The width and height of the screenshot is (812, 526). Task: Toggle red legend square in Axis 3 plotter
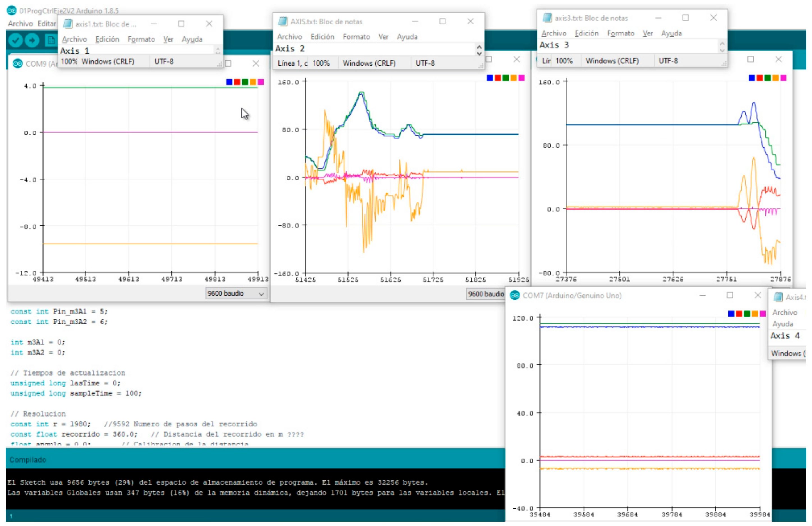[x=760, y=78]
